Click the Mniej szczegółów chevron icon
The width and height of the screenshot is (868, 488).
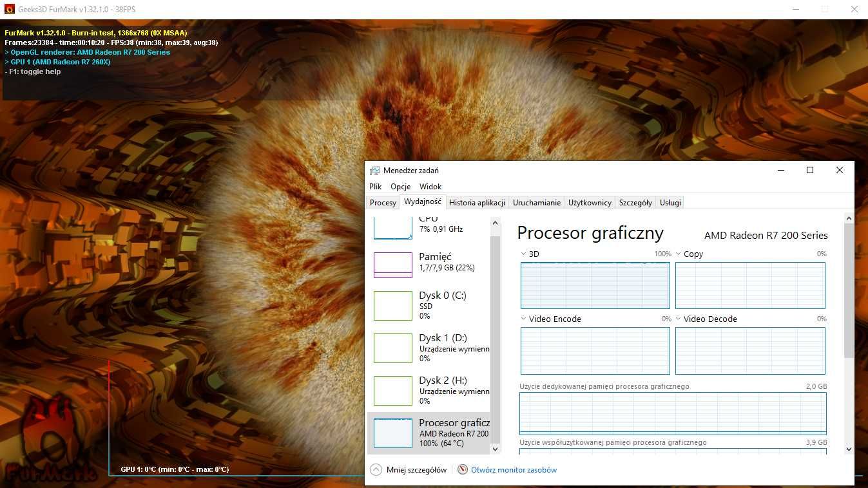tap(376, 470)
